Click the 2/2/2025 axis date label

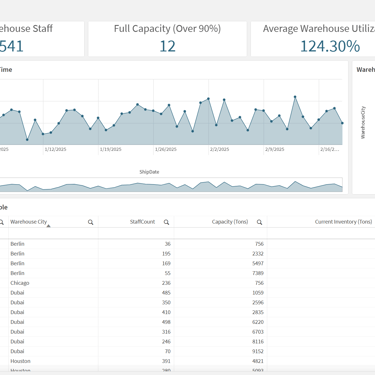(219, 149)
